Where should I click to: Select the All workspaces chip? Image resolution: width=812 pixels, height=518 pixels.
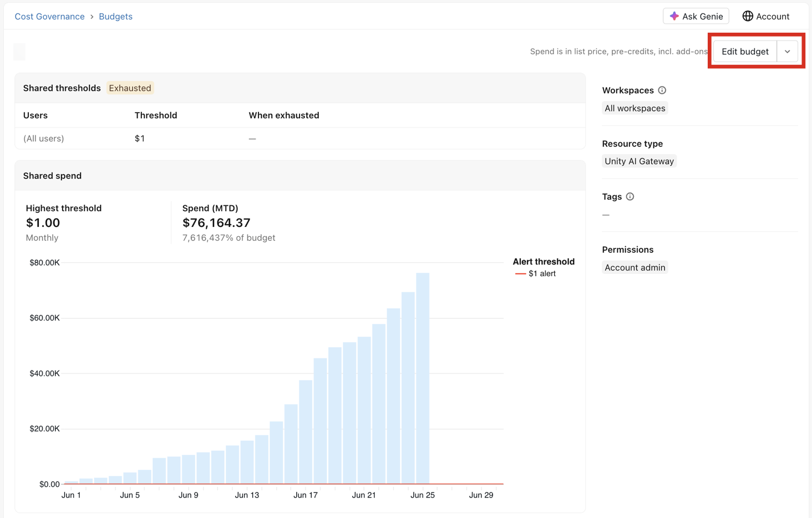pyautogui.click(x=635, y=108)
